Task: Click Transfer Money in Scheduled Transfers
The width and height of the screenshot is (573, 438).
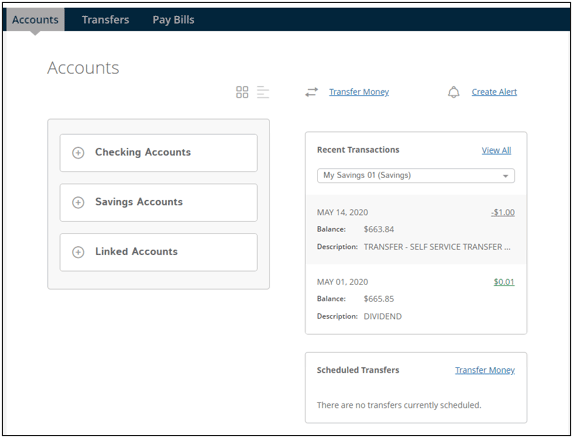Action: 485,370
